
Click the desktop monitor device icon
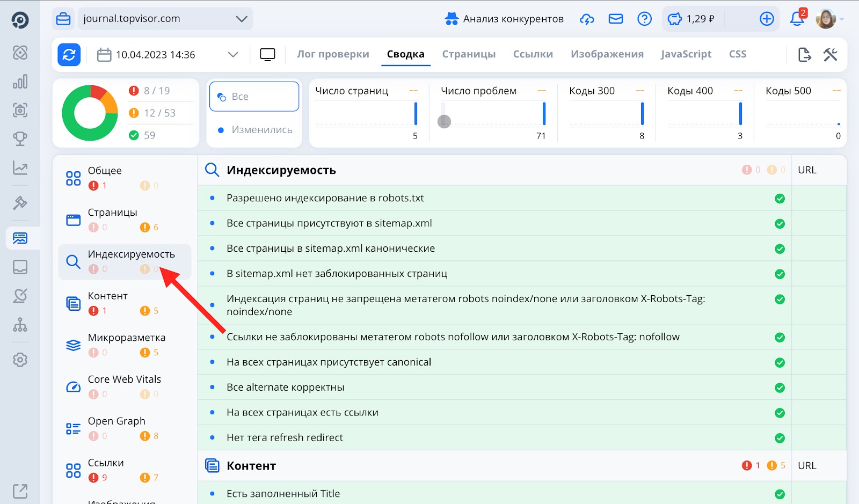click(x=267, y=55)
